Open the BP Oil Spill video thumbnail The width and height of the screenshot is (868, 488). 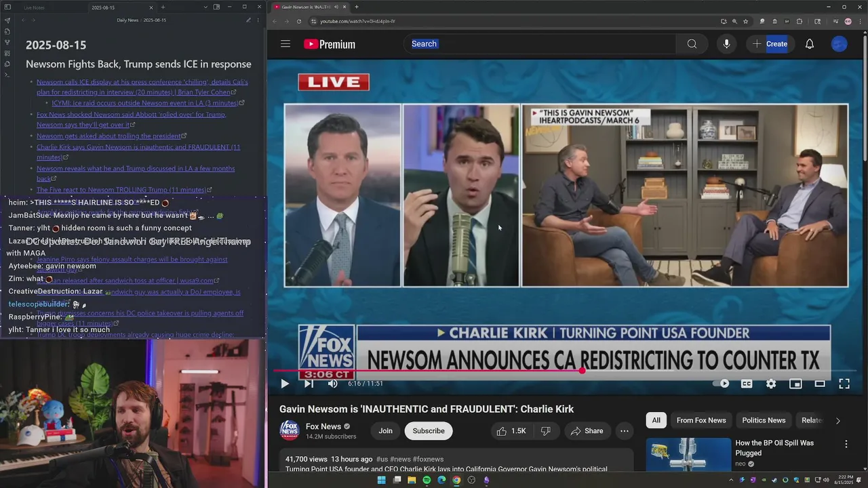(x=688, y=455)
